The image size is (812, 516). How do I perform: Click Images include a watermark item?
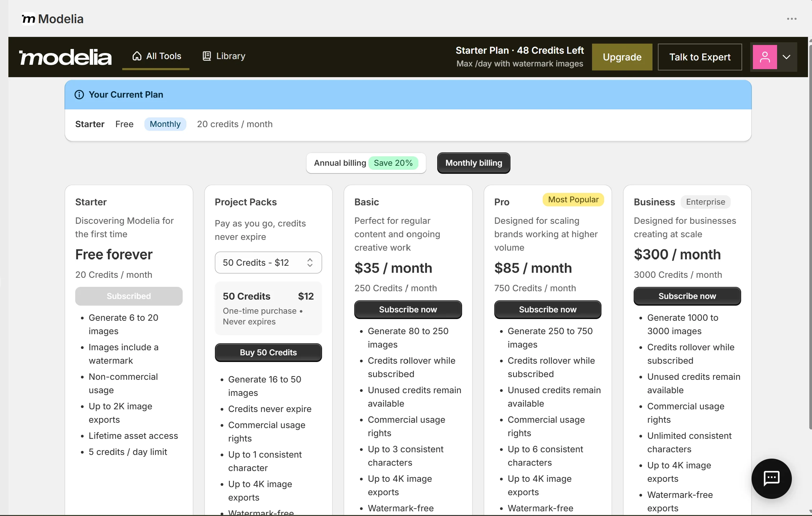click(124, 354)
